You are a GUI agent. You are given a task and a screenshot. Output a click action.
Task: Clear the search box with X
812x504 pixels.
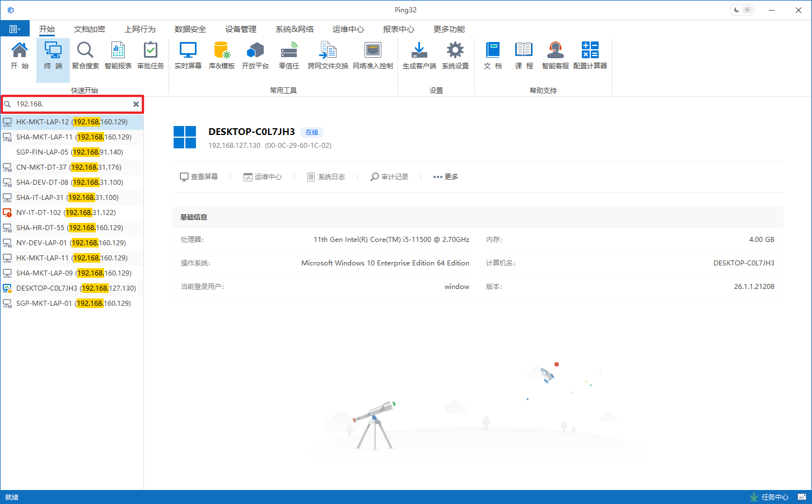pos(136,104)
